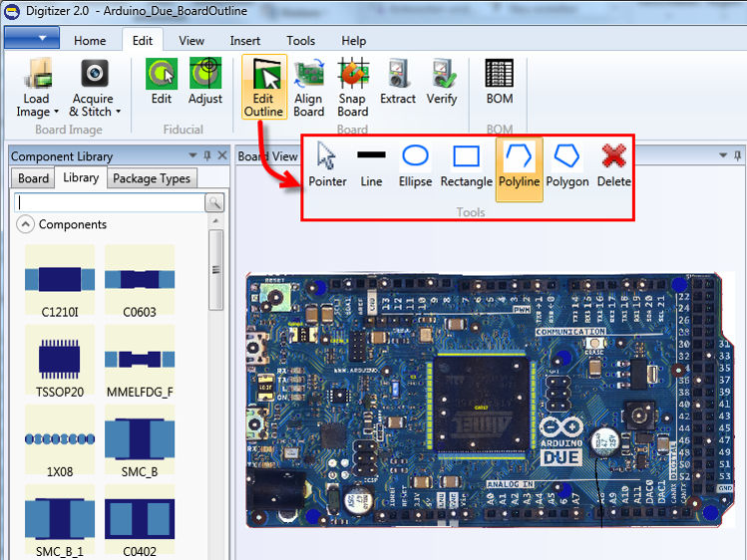Screen dimensions: 747x560
Task: Click the Acquire & Stitch camera icon
Action: (x=95, y=74)
